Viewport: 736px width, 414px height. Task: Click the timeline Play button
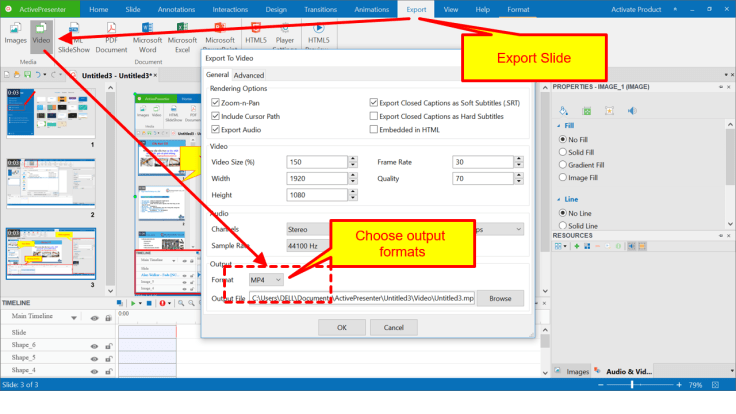[133, 303]
